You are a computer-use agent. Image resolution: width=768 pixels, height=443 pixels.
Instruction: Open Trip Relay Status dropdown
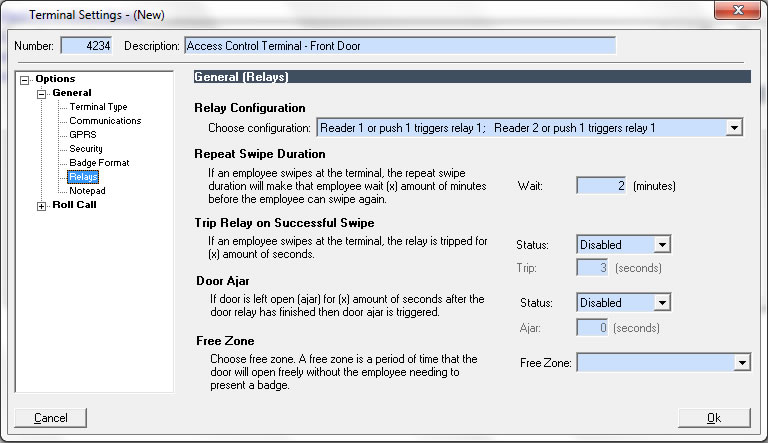[660, 245]
